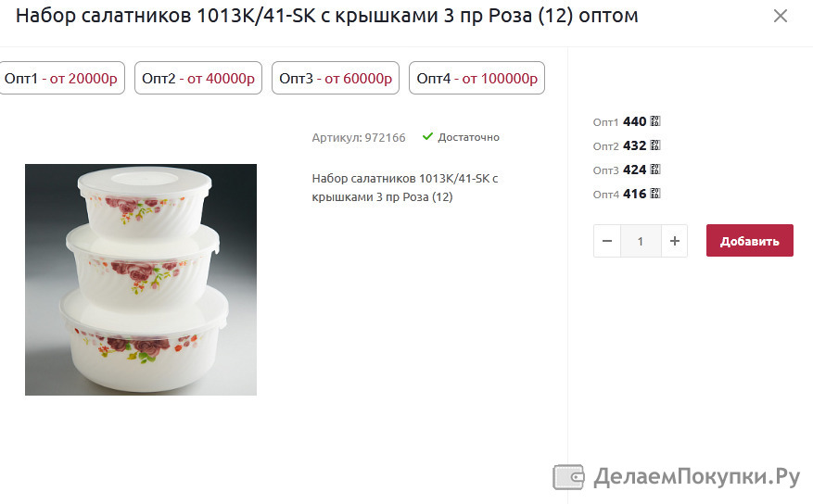Viewport: 813px width, 504px height.
Task: Select the Опт3 от 60000р price tier
Action: pyautogui.click(x=336, y=78)
